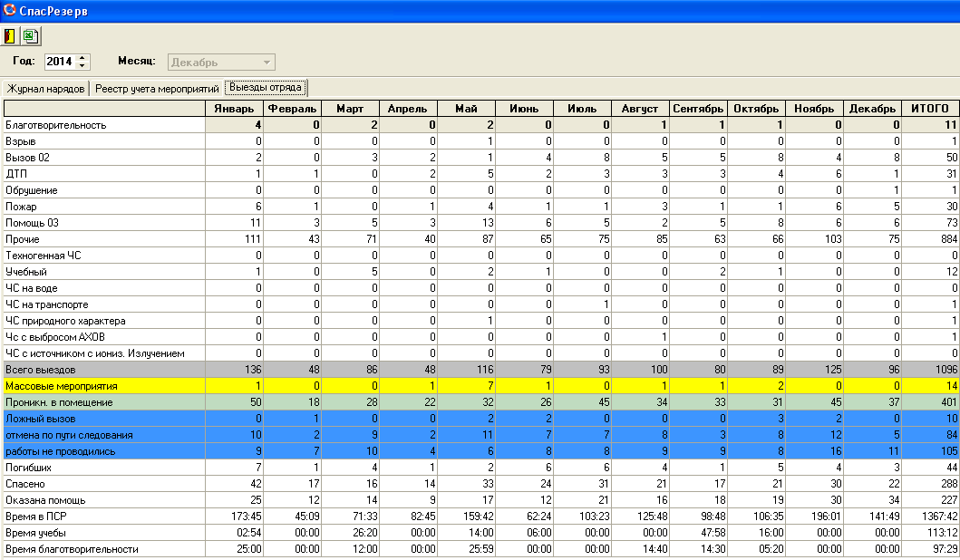
Task: Click the year field showing 2014
Action: 59,63
